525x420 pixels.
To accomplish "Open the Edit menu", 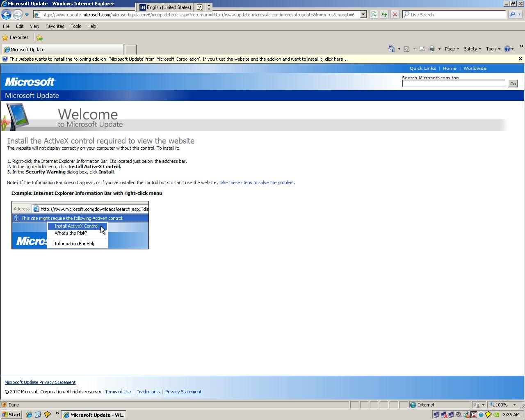I will point(20,26).
